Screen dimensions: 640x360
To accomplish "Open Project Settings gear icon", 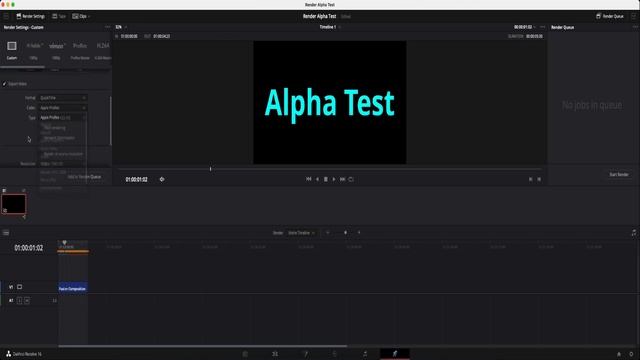I will coord(631,354).
